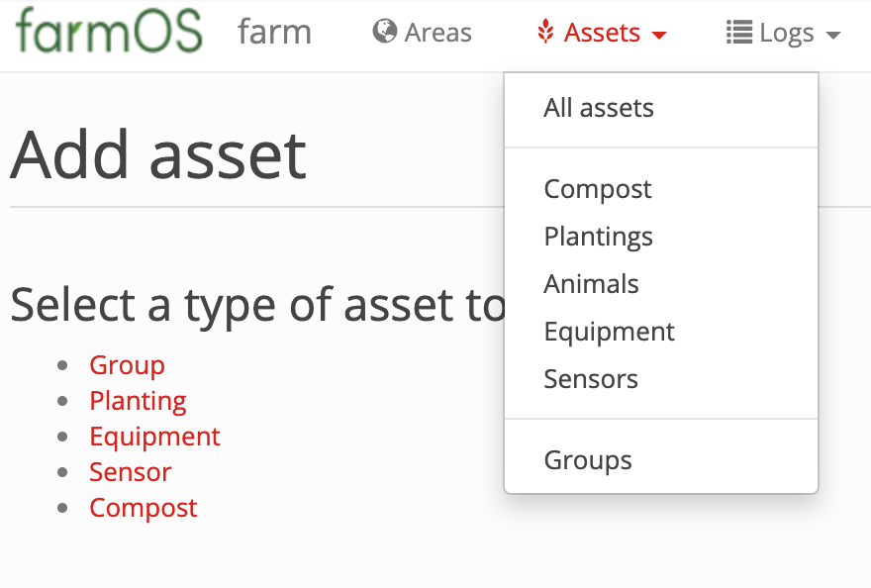
Task: Open the farm home link
Action: (x=274, y=32)
